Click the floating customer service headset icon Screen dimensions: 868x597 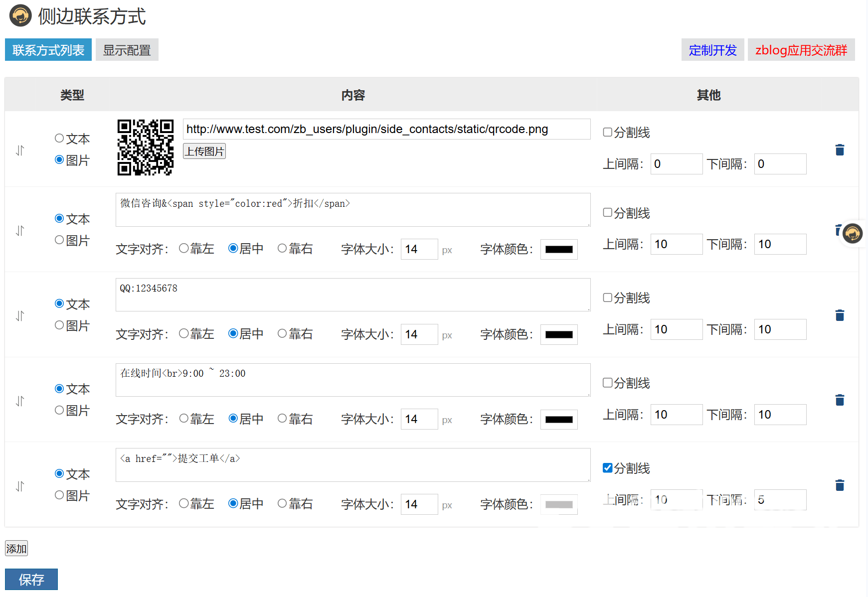point(853,233)
